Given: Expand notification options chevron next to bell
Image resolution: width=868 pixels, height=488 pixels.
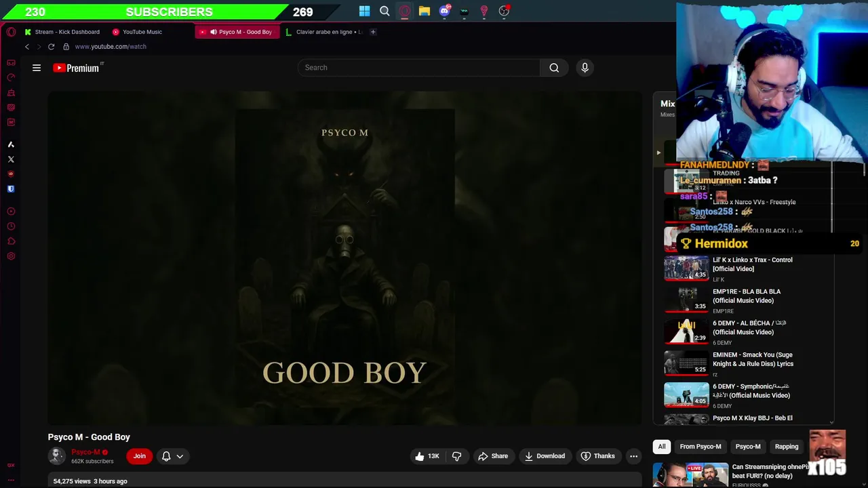Looking at the screenshot, I should pos(180,456).
